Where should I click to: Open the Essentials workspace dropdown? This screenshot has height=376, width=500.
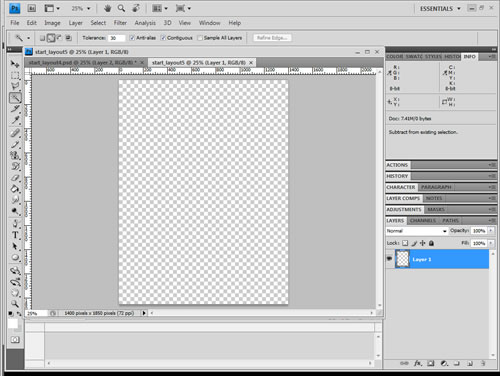click(440, 9)
